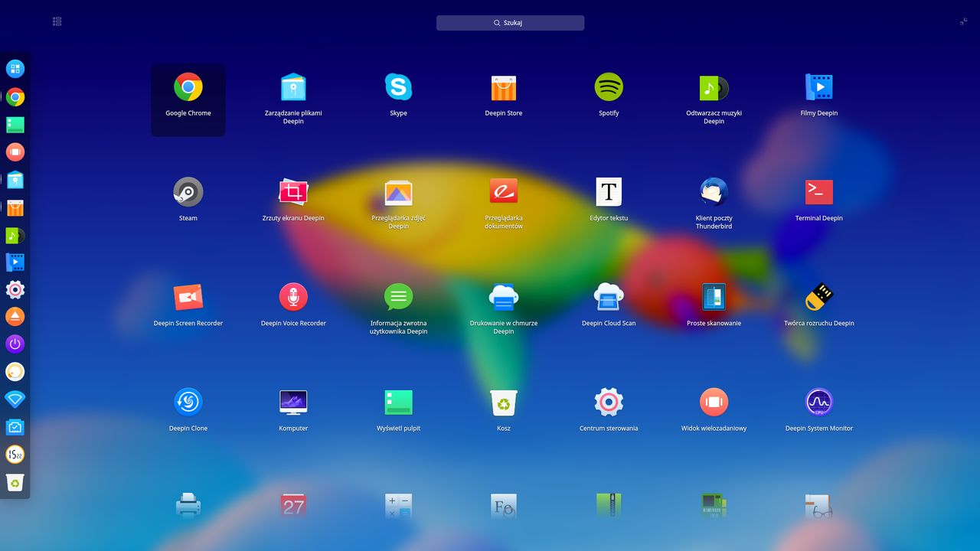The height and width of the screenshot is (551, 980).
Task: Click Wyświetl pulpit in the app grid
Action: pyautogui.click(x=398, y=402)
